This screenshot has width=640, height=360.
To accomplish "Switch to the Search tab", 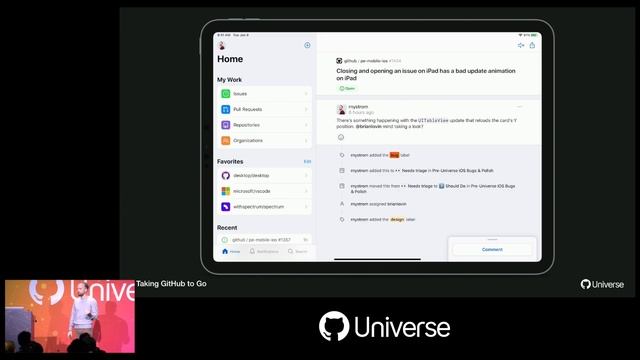I will pos(298,251).
